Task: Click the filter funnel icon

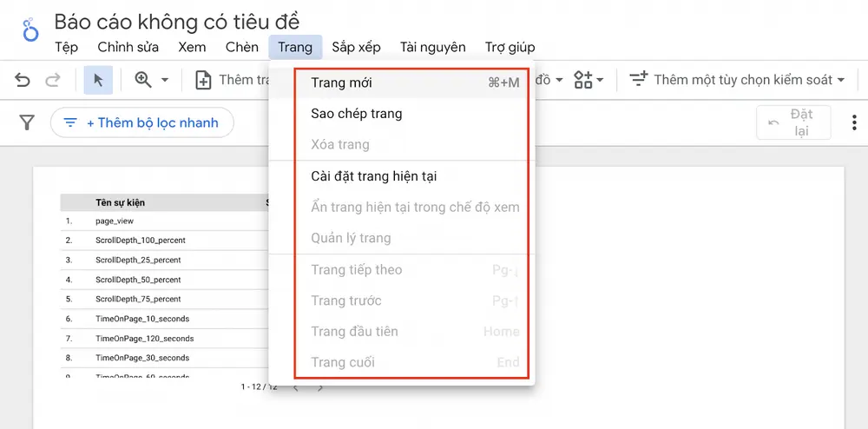Action: 27,122
